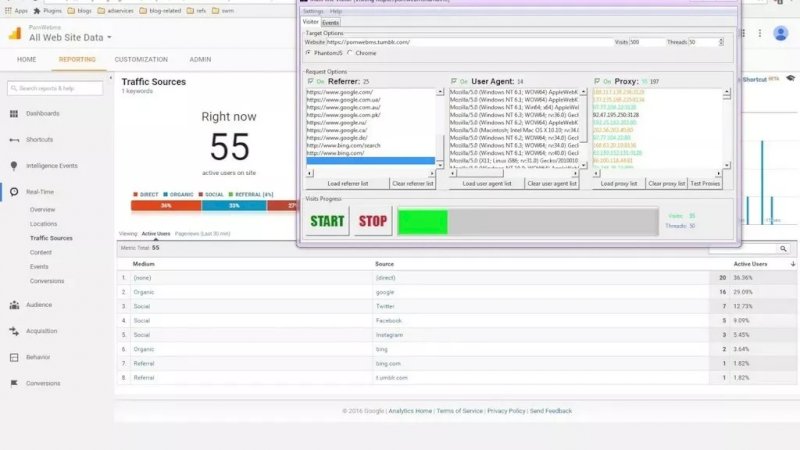Select the Audience people icon
800x450 pixels.
tap(16, 305)
